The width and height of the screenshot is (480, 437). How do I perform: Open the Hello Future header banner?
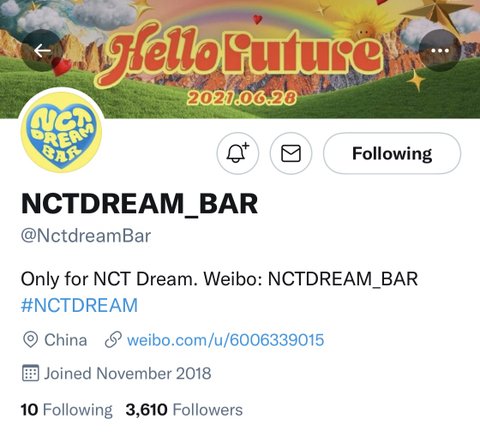click(240, 59)
